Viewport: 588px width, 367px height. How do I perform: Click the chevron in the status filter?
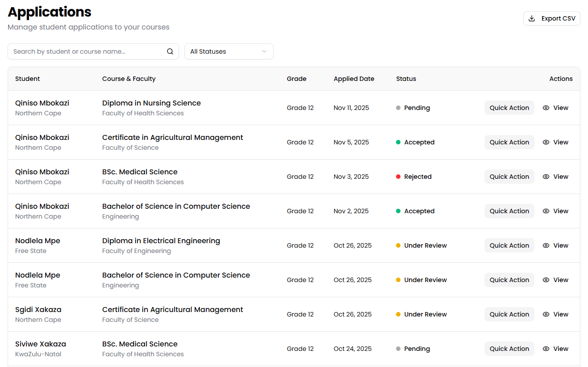coord(264,51)
